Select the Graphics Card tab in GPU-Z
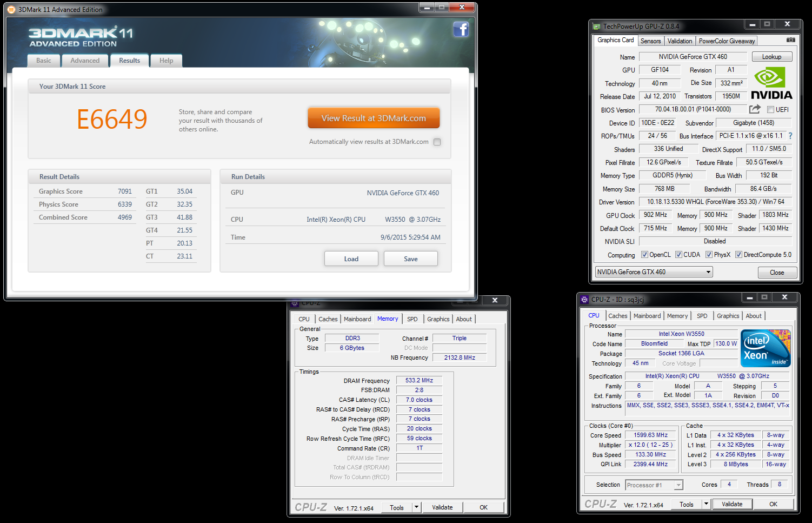 (x=616, y=40)
